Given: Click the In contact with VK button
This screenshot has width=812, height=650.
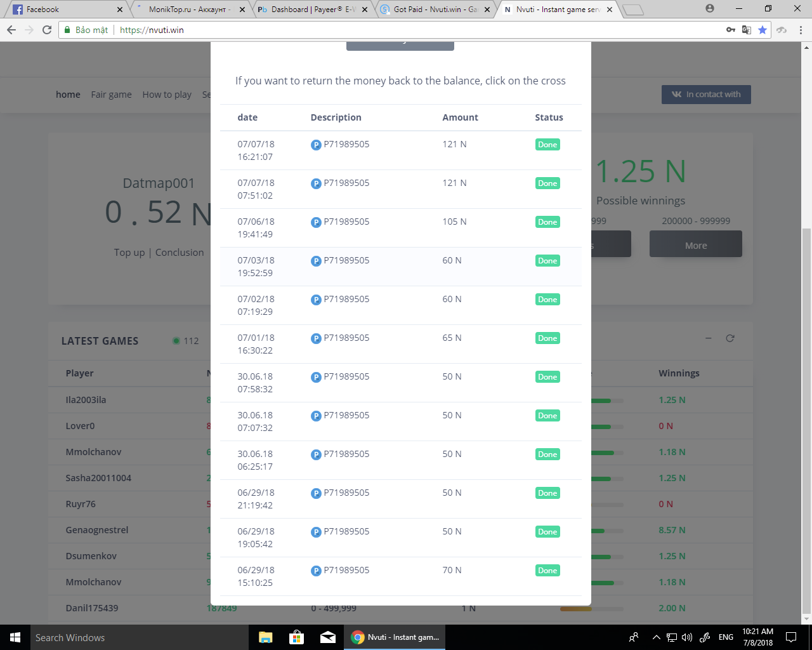Looking at the screenshot, I should point(706,95).
